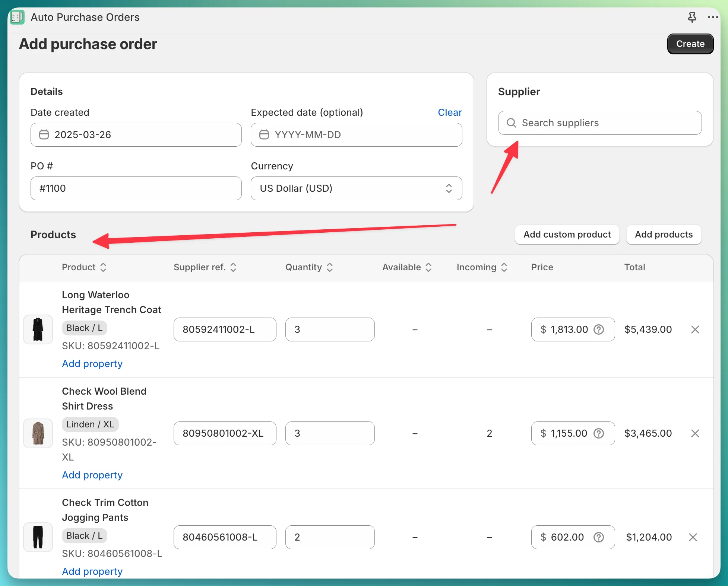Click Check Wool Blend Shirt Dress name
Image resolution: width=728 pixels, height=586 pixels.
pos(104,399)
